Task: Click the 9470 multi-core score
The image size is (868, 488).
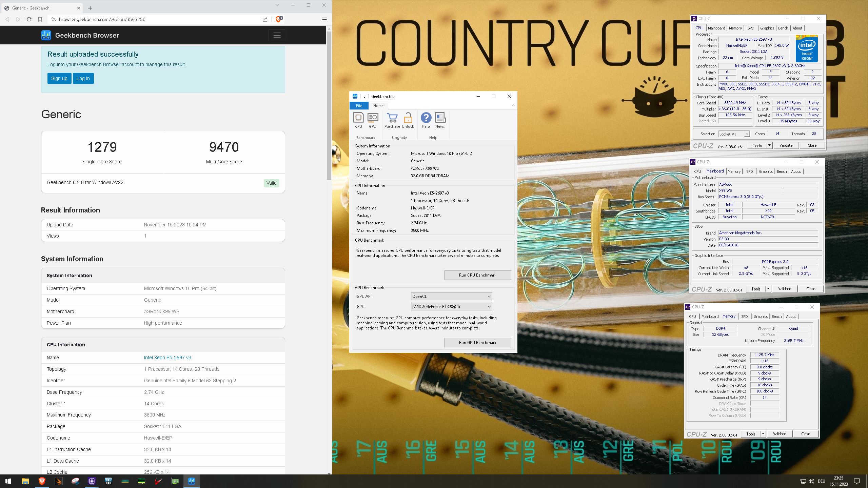Action: 224,147
